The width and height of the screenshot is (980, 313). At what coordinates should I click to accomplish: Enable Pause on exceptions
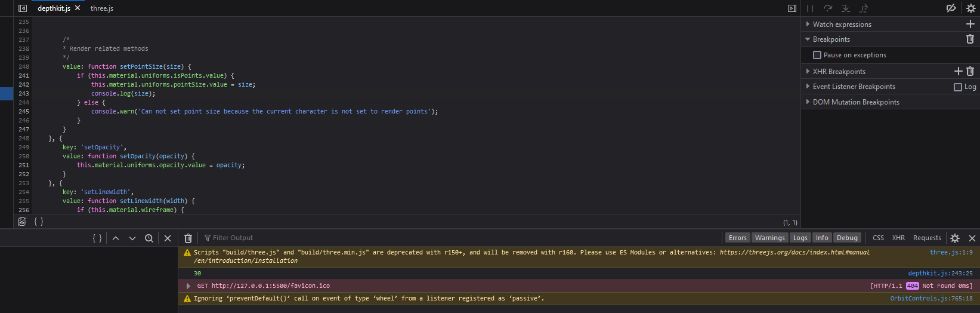point(817,55)
